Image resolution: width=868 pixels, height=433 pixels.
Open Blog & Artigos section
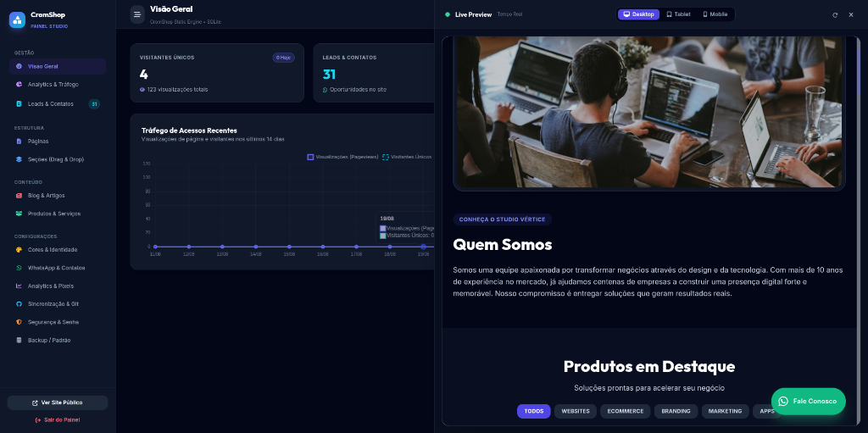point(58,196)
